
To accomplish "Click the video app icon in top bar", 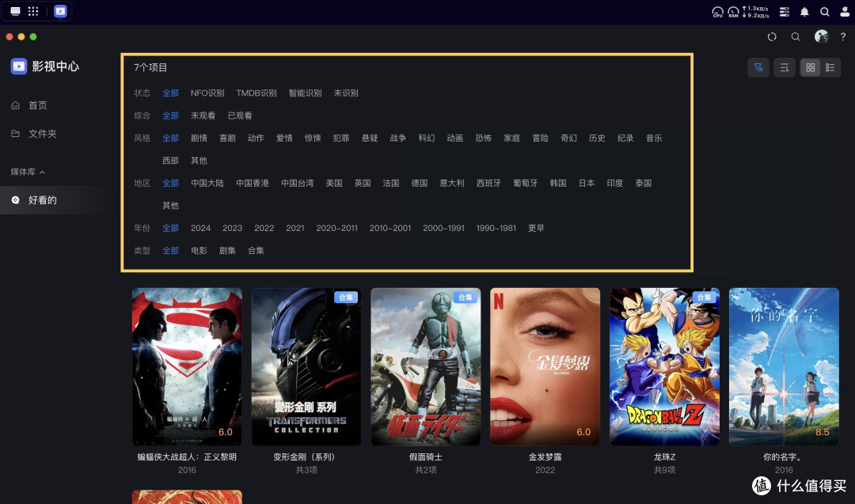I will (60, 11).
